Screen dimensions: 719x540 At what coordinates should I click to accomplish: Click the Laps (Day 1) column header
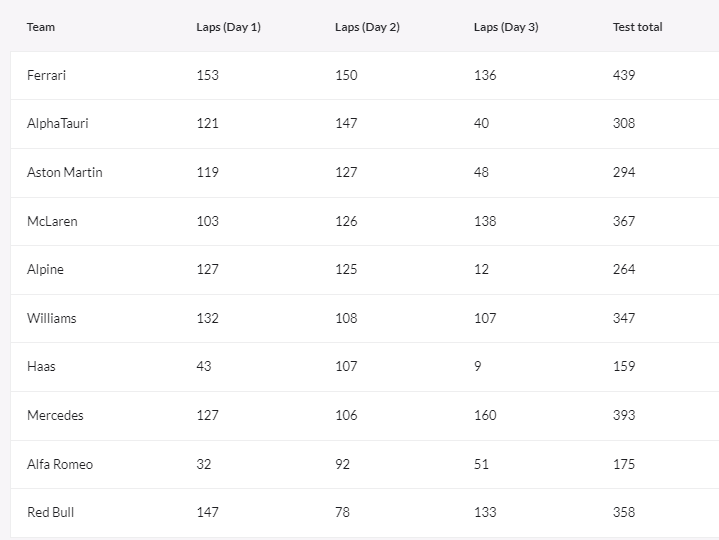228,27
